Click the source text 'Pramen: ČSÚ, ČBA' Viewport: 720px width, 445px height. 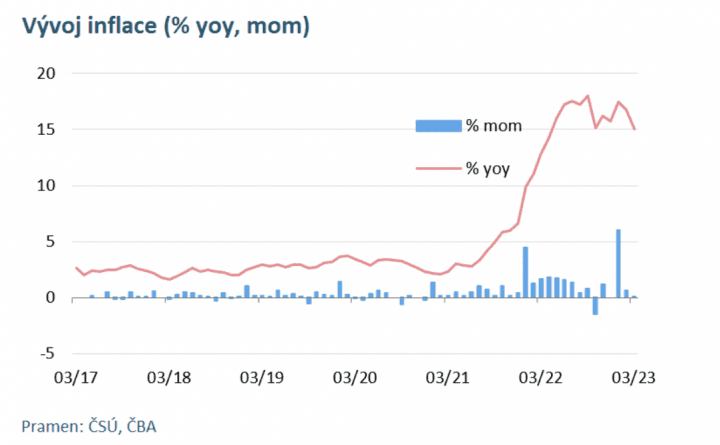(89, 426)
